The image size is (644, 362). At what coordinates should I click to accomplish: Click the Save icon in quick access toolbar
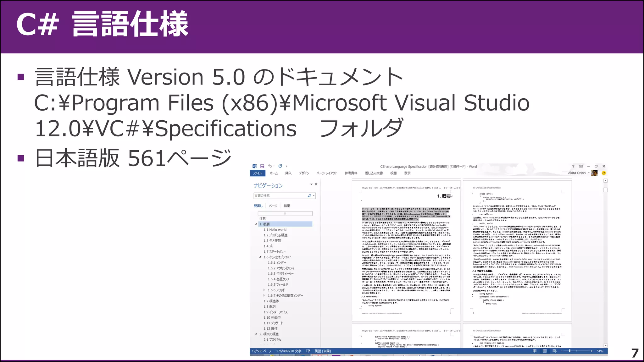tap(262, 166)
